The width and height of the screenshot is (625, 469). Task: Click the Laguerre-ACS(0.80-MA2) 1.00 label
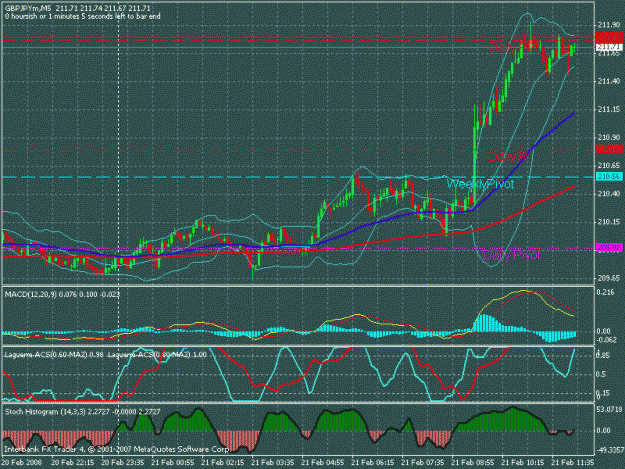click(x=157, y=354)
